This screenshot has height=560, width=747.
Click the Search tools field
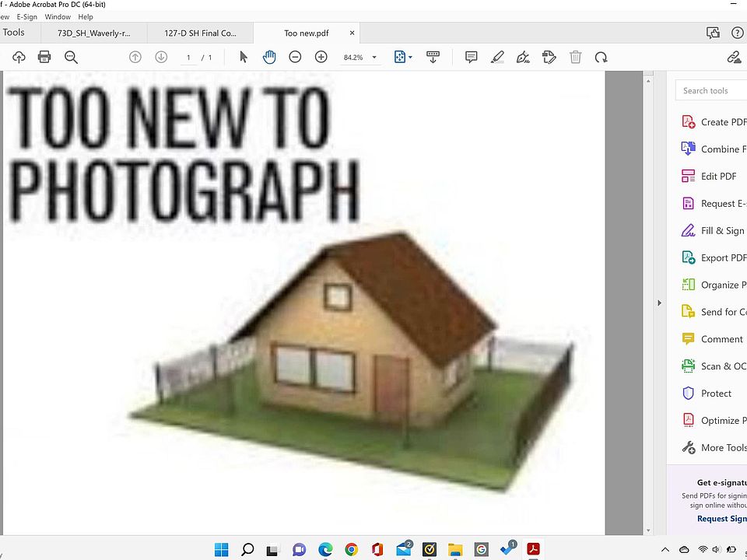(x=710, y=90)
